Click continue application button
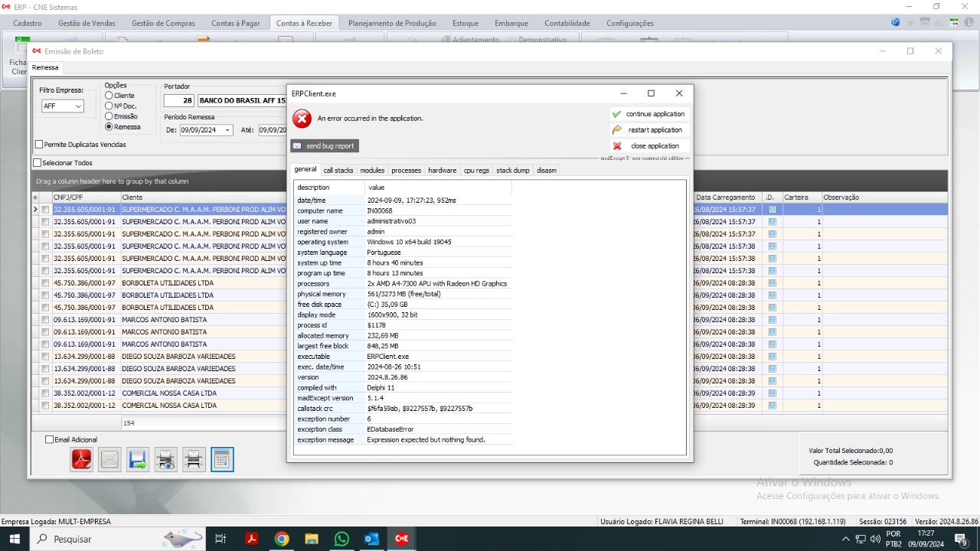Image resolution: width=980 pixels, height=551 pixels. tap(648, 114)
